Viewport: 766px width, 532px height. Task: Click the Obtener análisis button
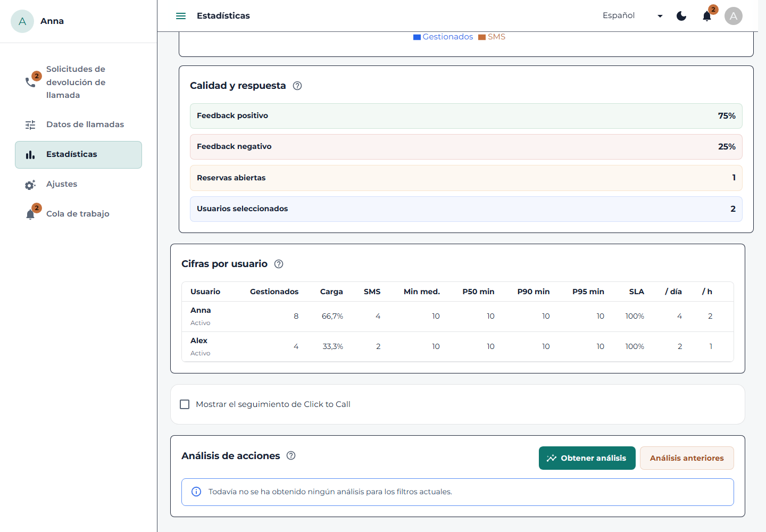coord(587,458)
